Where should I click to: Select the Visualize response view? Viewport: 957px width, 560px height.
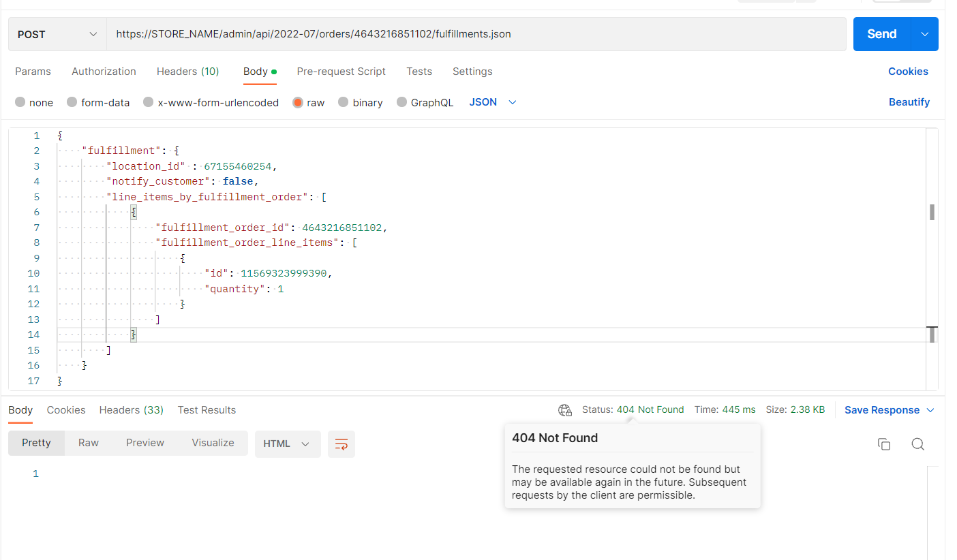pyautogui.click(x=213, y=443)
